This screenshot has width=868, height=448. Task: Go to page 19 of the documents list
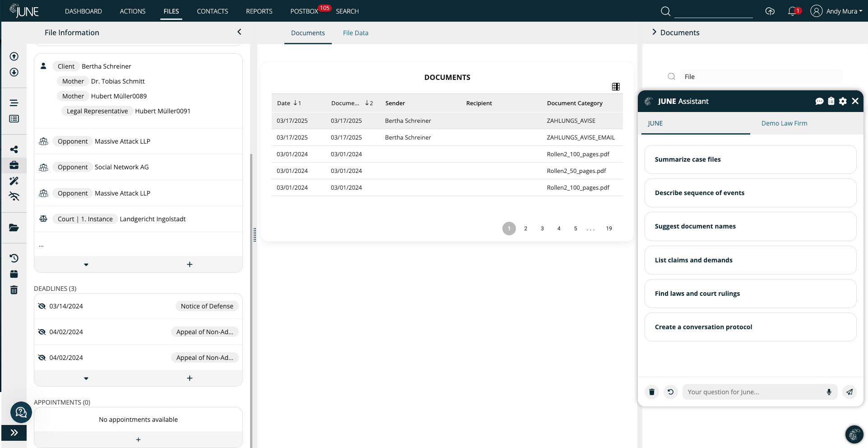609,228
